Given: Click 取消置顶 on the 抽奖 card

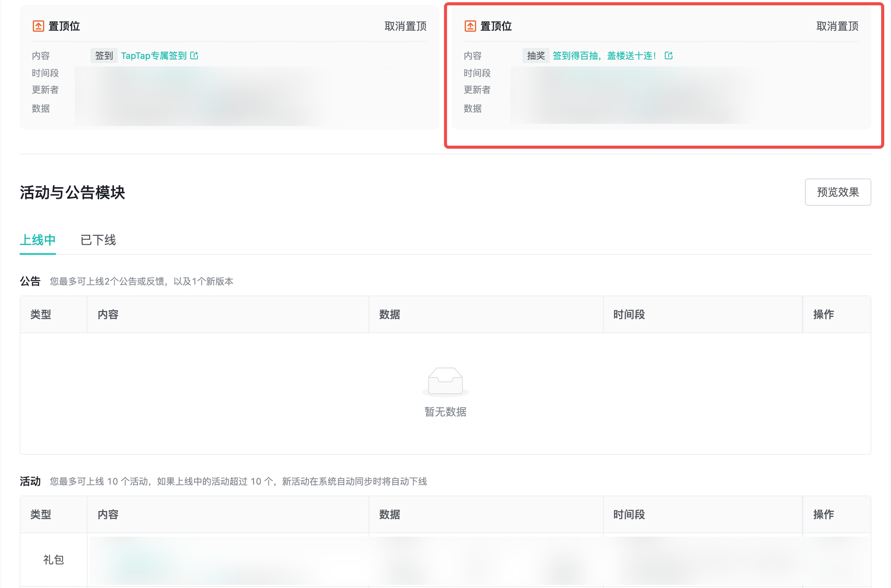Looking at the screenshot, I should 837,26.
